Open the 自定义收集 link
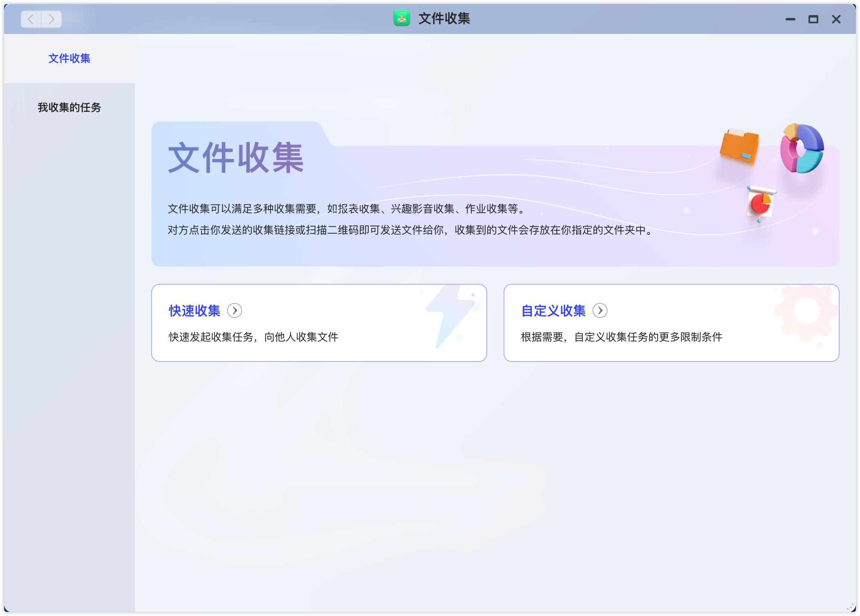The height and width of the screenshot is (616, 860). click(553, 311)
